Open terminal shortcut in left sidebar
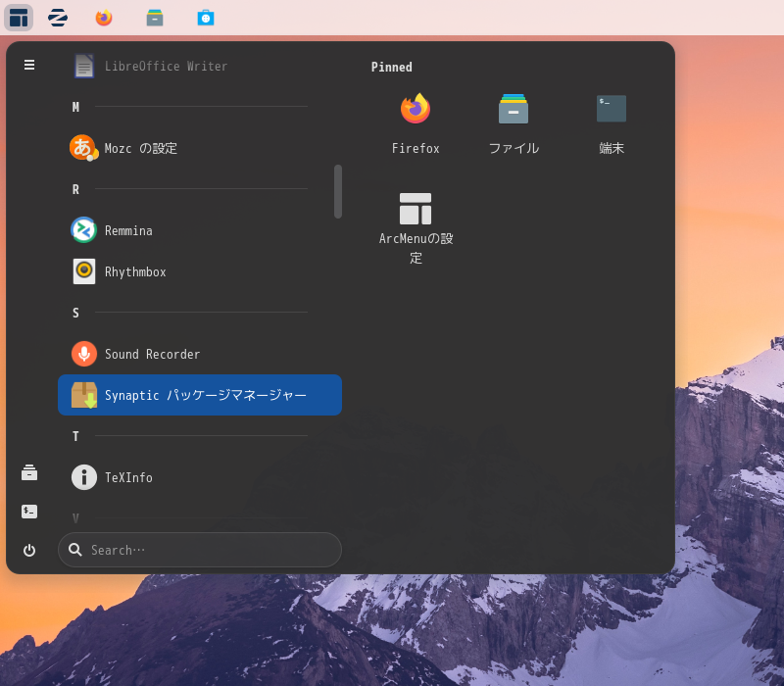Image resolution: width=784 pixels, height=686 pixels. pyautogui.click(x=29, y=512)
